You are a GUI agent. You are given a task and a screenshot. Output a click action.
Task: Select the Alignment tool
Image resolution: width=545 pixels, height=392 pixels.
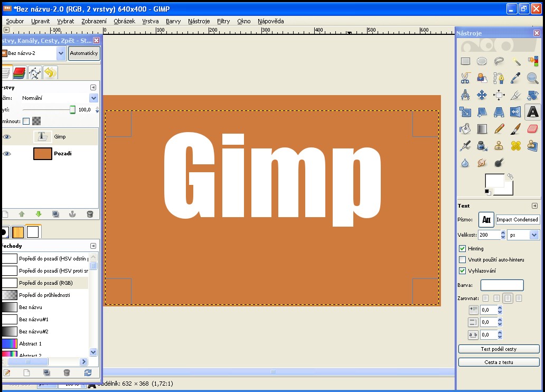coord(499,95)
